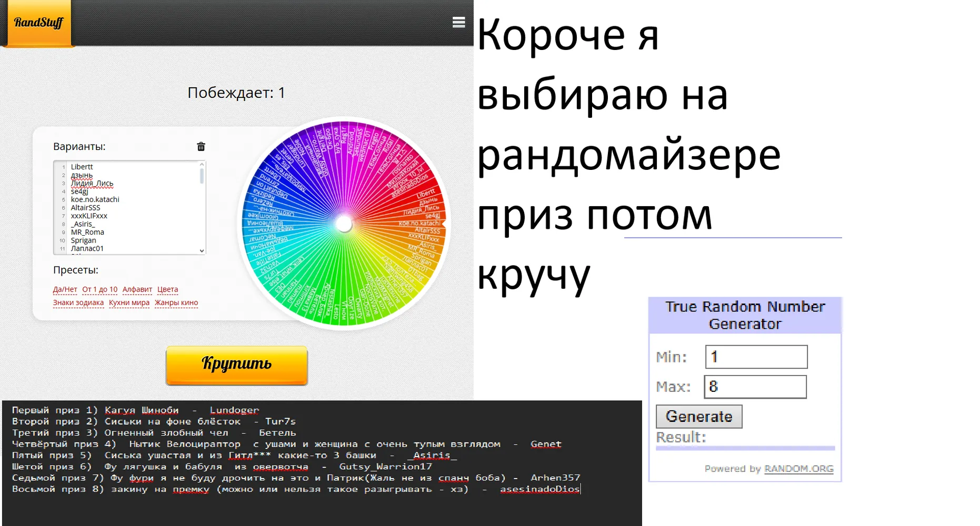Click 'Первый приз 1)' in the notes

click(x=55, y=410)
